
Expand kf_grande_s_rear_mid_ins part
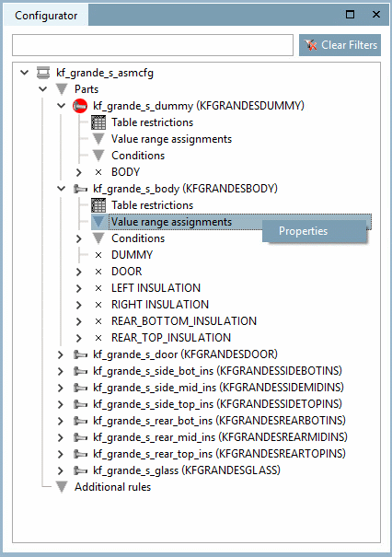(61, 437)
